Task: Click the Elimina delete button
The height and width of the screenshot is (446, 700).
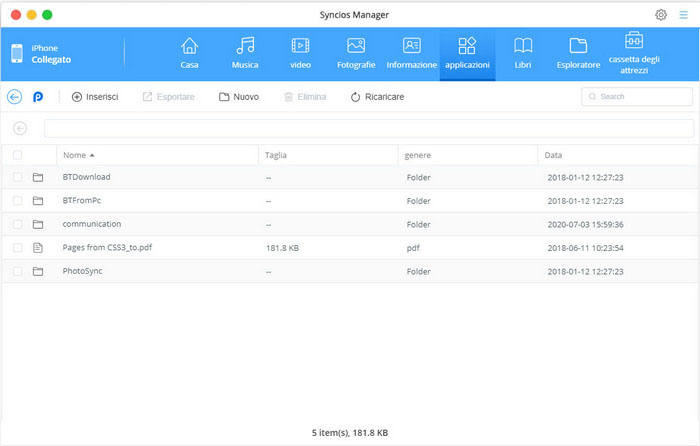Action: coord(305,97)
